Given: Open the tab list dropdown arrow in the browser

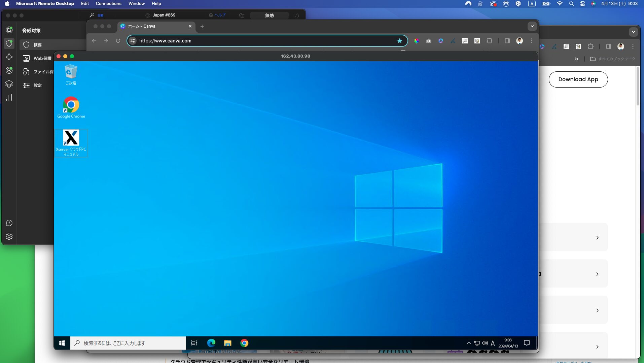Looking at the screenshot, I should (x=532, y=26).
